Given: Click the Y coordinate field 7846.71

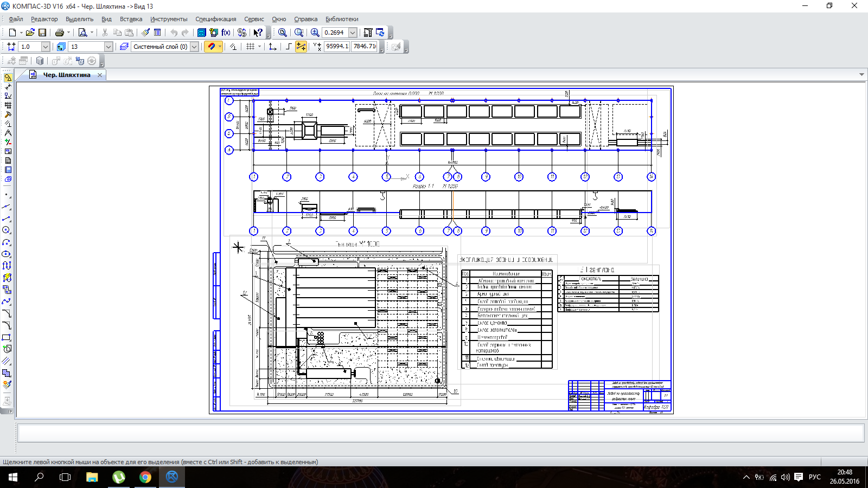Looking at the screenshot, I should tap(364, 47).
